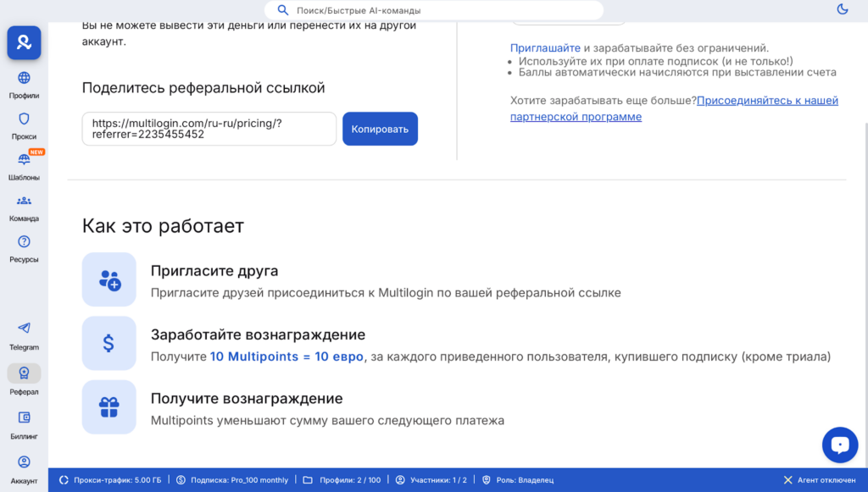Click the Биллинг sidebar label
The height and width of the screenshot is (492, 868).
(x=24, y=436)
